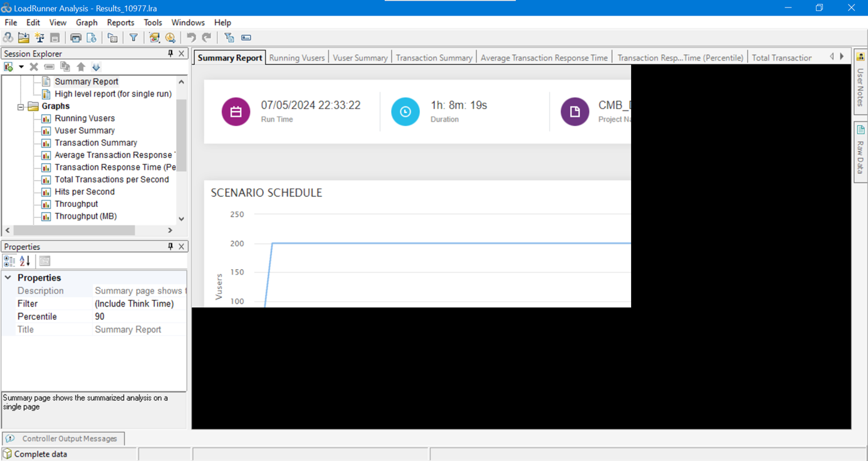This screenshot has height=461, width=868.
Task: Open the Reports menu
Action: 120,23
